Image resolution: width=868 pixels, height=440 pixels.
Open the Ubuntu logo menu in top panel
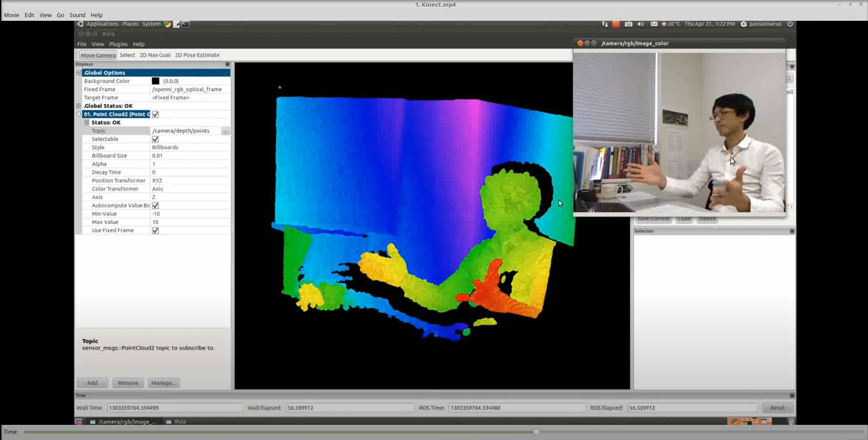pos(80,24)
